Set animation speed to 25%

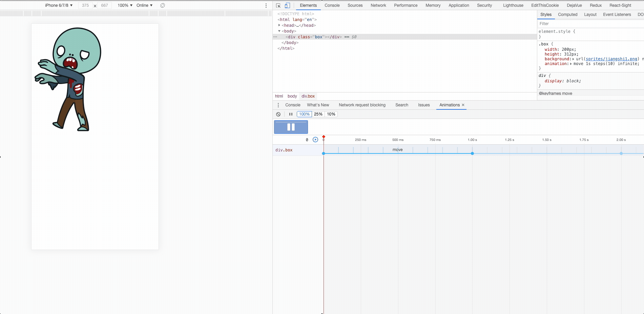(x=318, y=114)
